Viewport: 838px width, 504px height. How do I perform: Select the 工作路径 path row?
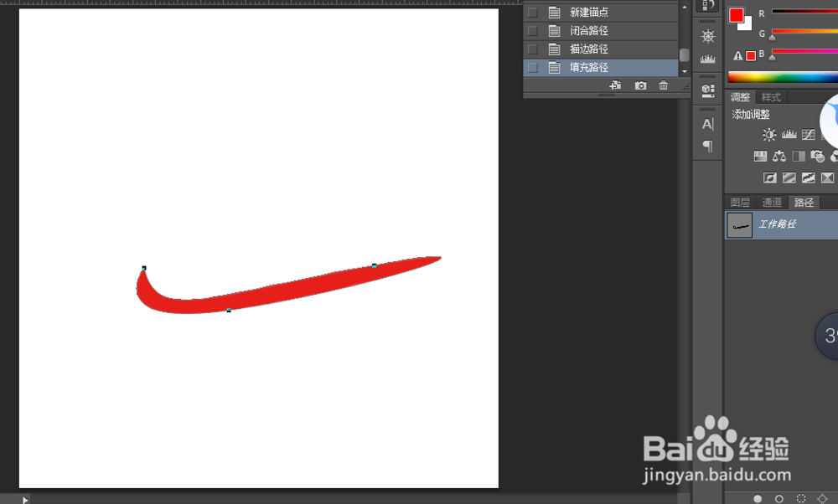(781, 224)
